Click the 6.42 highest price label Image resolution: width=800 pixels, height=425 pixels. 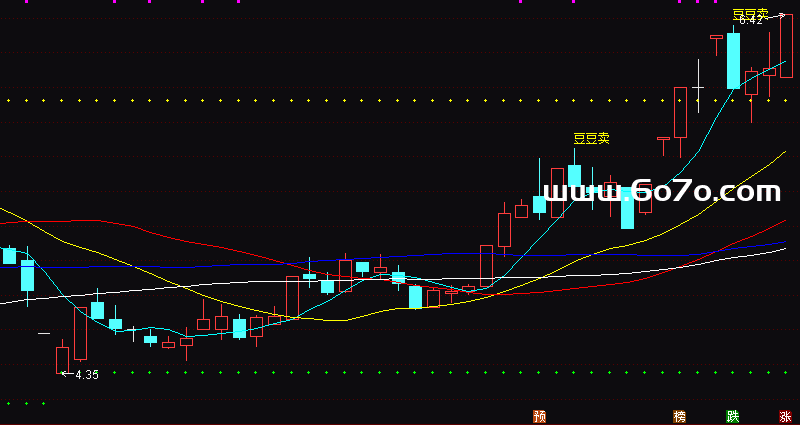click(750, 21)
